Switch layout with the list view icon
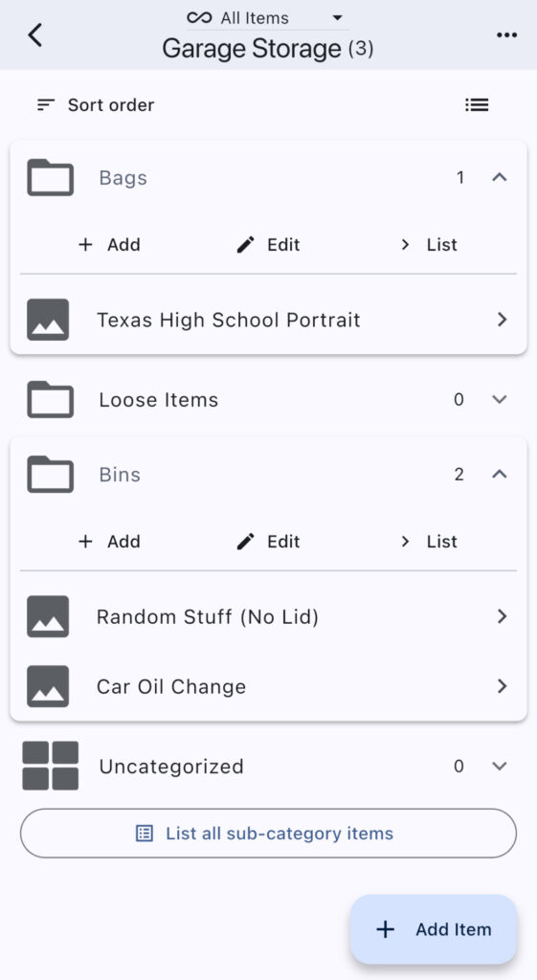This screenshot has height=980, width=537. (477, 105)
